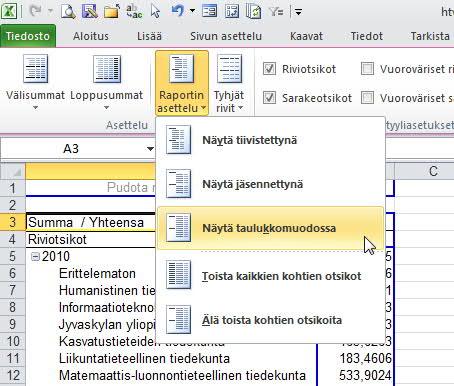Select row 4 header
Screen dimensions: 454x386
tap(13, 239)
